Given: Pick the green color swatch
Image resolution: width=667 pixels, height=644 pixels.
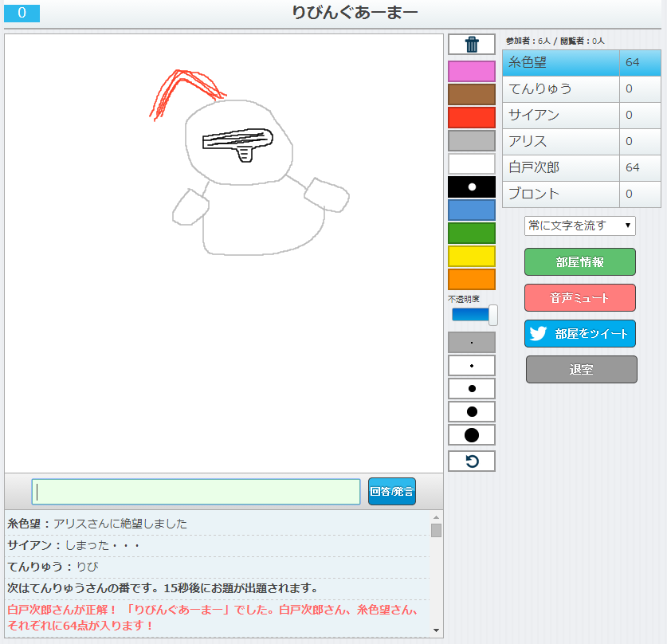Looking at the screenshot, I should point(471,233).
